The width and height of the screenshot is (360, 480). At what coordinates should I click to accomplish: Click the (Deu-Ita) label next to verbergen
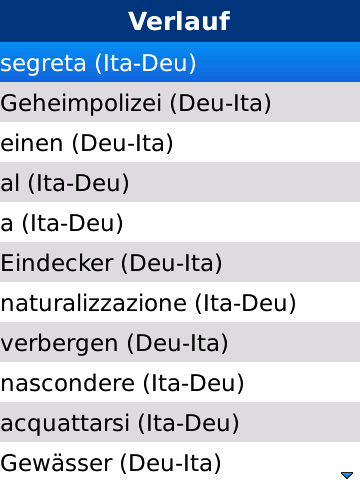pos(177,343)
